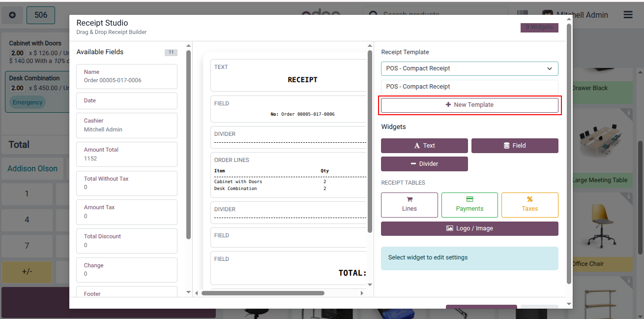The width and height of the screenshot is (644, 319).
Task: Click the preview horizontal scrollbar right arrow
Action: (362, 293)
